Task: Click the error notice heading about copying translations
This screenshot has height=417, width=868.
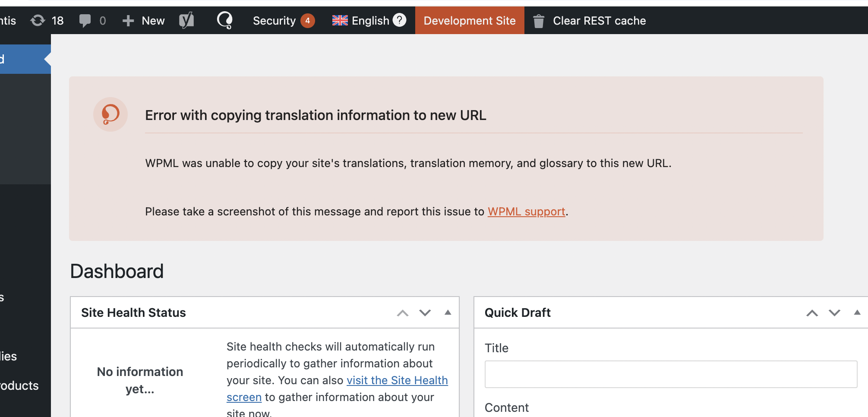Action: (316, 115)
